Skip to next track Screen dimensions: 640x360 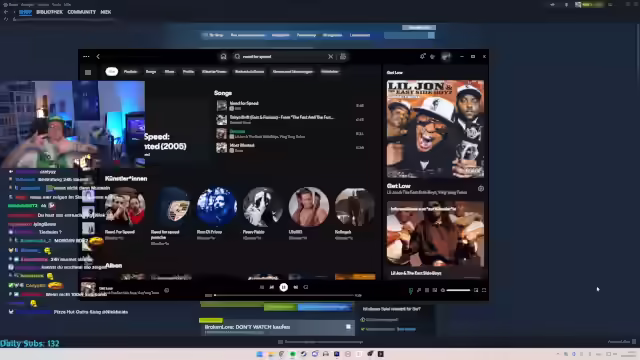[x=296, y=287]
